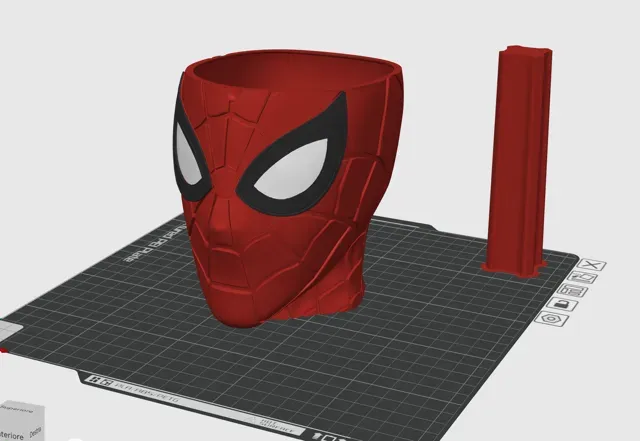This screenshot has height=441, width=640.
Task: Select the red prime tower
Action: click(518, 161)
